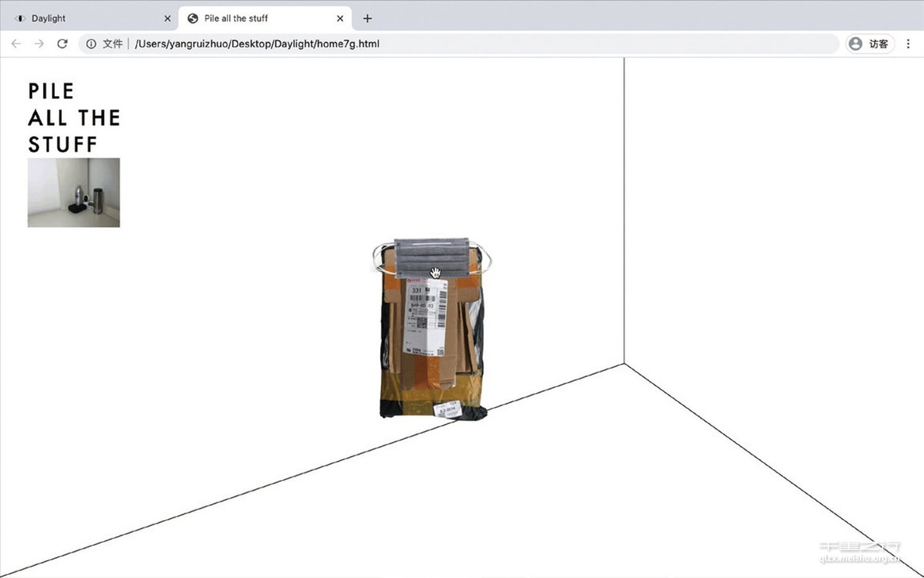Click the address bar file path
This screenshot has width=924, height=578.
click(x=257, y=44)
